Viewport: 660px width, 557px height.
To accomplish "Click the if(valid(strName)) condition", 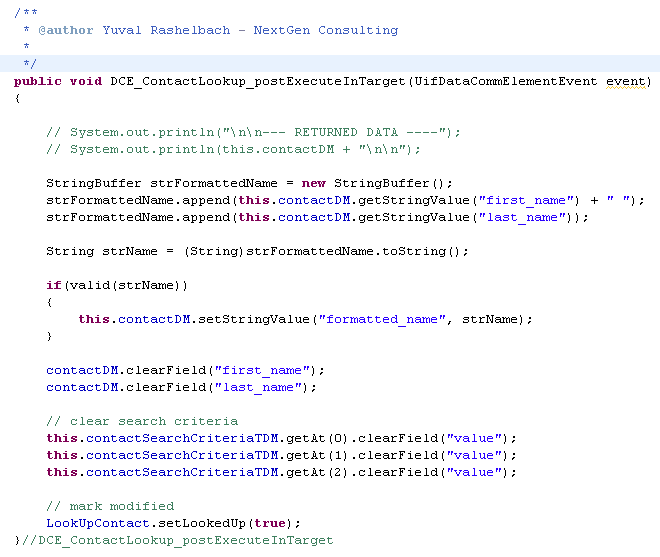I will 117,285.
